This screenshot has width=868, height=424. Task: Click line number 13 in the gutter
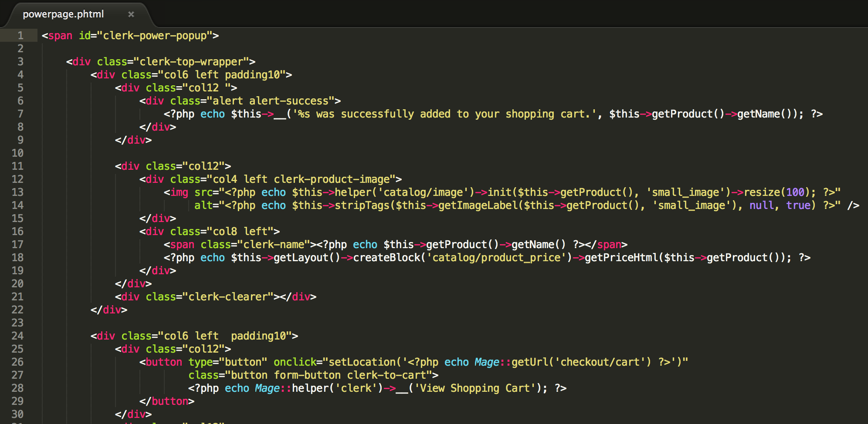tap(17, 192)
